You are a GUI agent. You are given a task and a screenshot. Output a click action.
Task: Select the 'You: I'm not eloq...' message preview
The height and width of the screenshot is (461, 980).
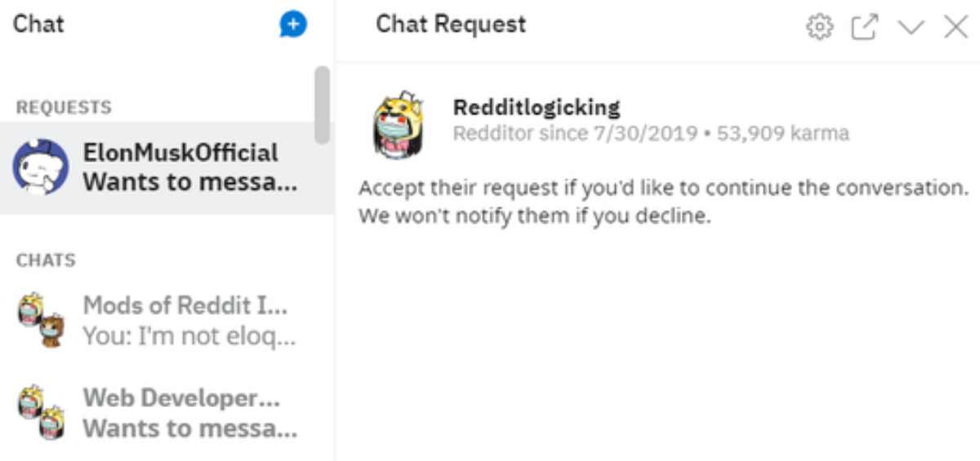[x=189, y=335]
